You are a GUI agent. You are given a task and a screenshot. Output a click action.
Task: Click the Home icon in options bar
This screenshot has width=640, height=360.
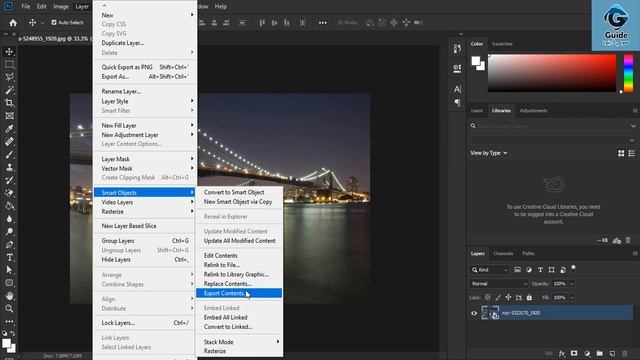(13, 23)
